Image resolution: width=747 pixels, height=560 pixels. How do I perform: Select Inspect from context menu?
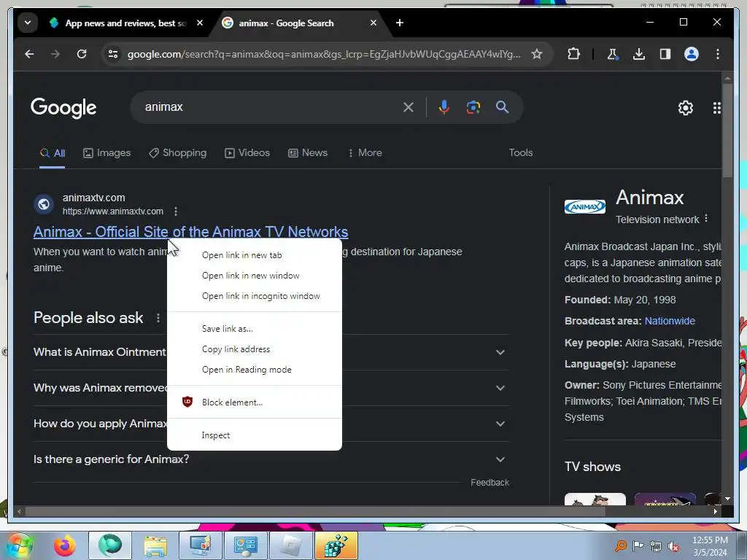click(255, 435)
